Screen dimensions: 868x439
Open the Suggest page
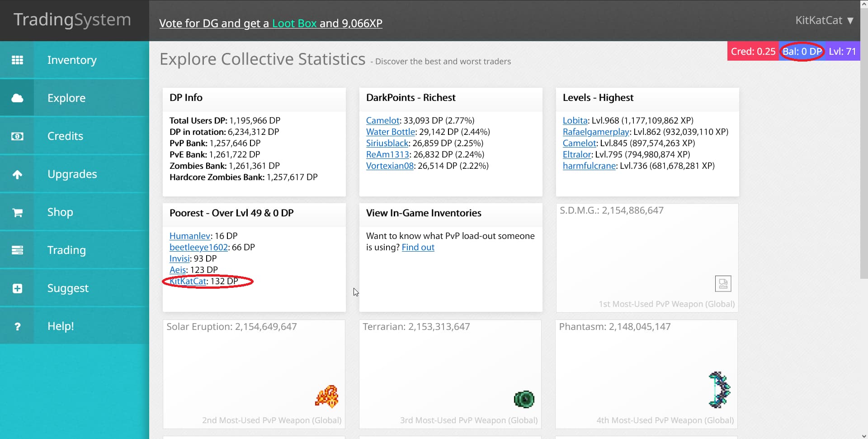click(75, 288)
